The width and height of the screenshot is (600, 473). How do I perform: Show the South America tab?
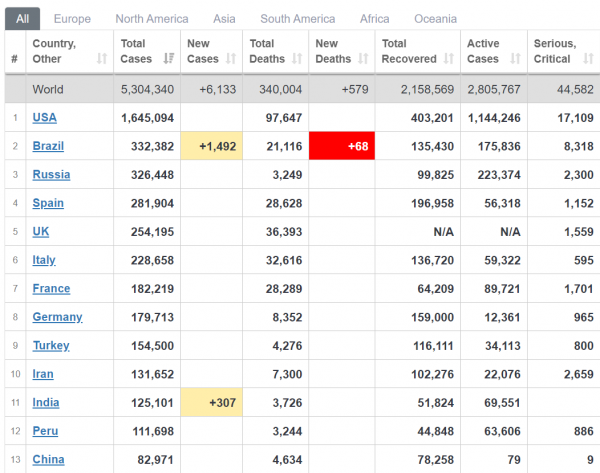click(x=298, y=19)
